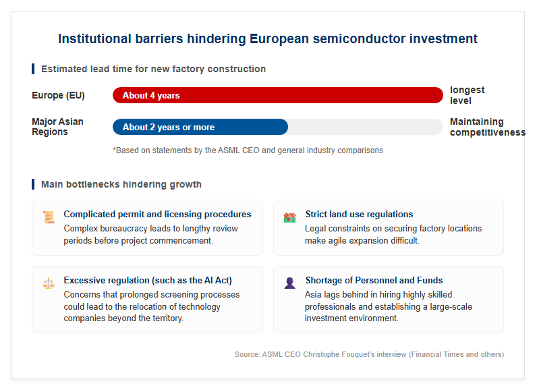The height and width of the screenshot is (392, 537).
Task: Open Excessive regulation AI Act heading
Action: [x=148, y=280]
